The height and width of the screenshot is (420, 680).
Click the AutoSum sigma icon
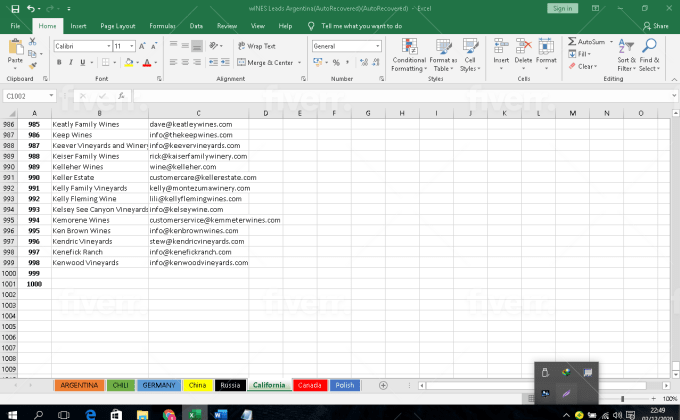573,42
